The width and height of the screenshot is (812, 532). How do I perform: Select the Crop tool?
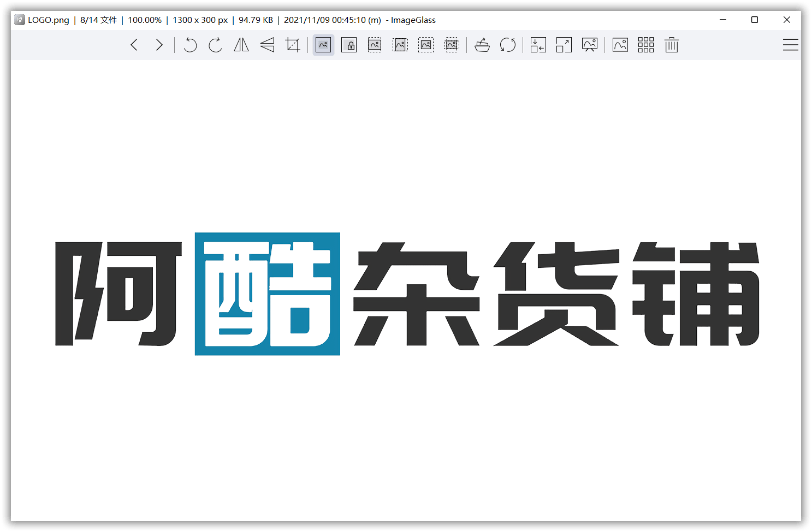(x=293, y=45)
